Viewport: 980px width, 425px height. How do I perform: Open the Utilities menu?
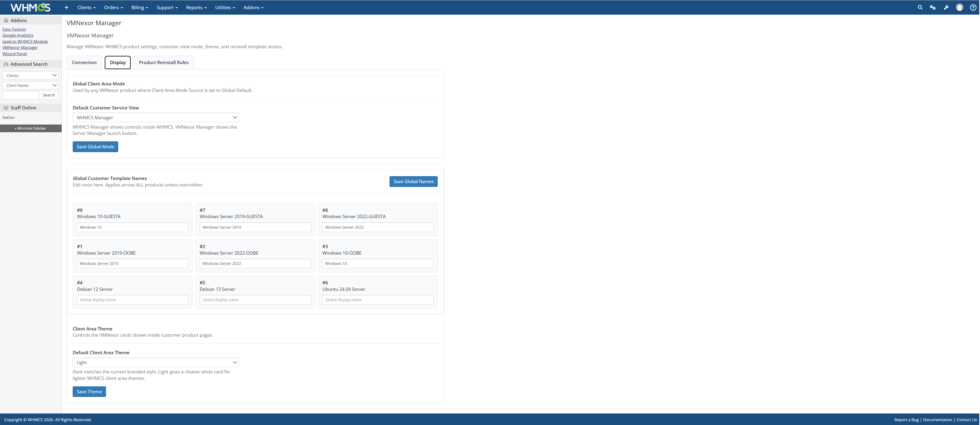tap(225, 7)
